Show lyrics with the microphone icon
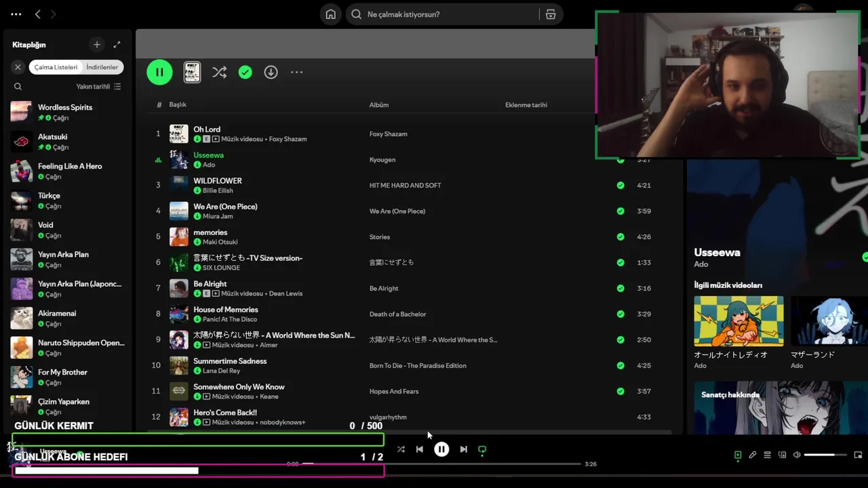 [753, 455]
